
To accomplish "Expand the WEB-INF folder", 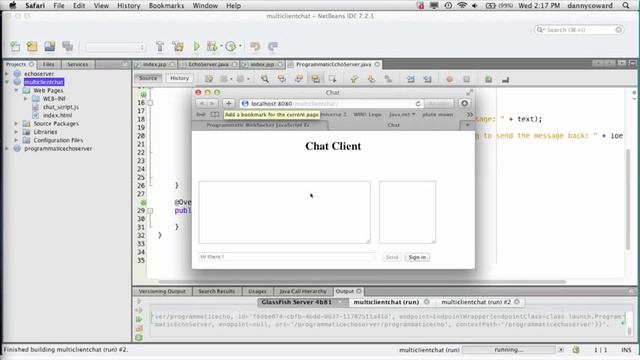I will pyautogui.click(x=25, y=99).
